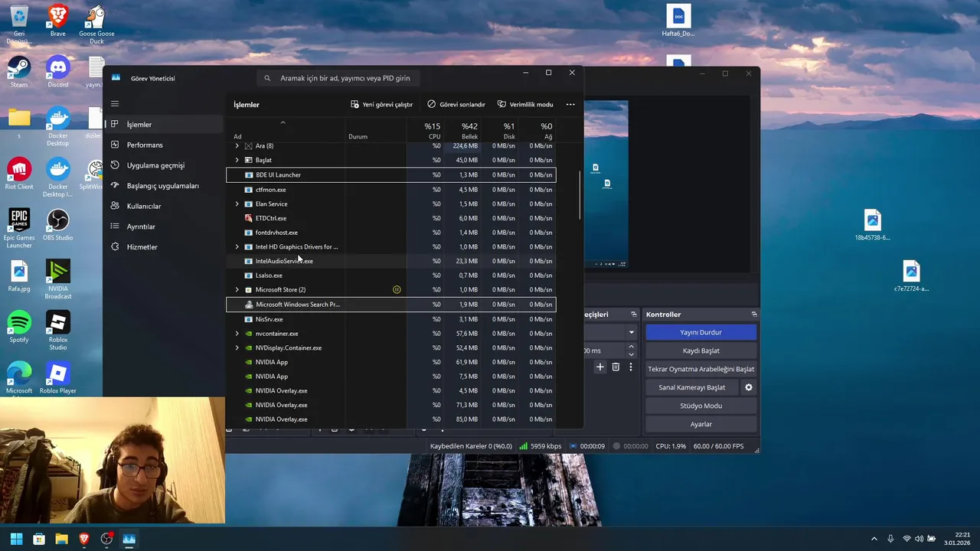The height and width of the screenshot is (551, 980).
Task: Click the Task Manager process list scrollbar
Action: pyautogui.click(x=580, y=196)
